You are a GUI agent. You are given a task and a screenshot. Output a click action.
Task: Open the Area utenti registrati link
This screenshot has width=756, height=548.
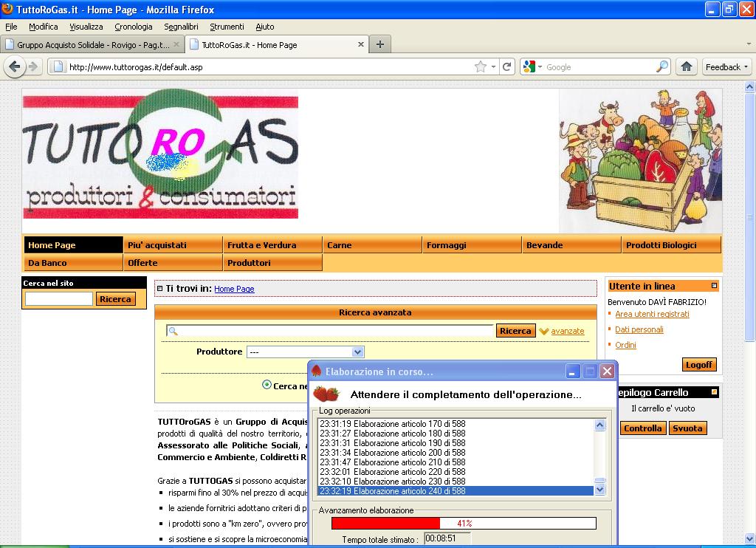652,314
